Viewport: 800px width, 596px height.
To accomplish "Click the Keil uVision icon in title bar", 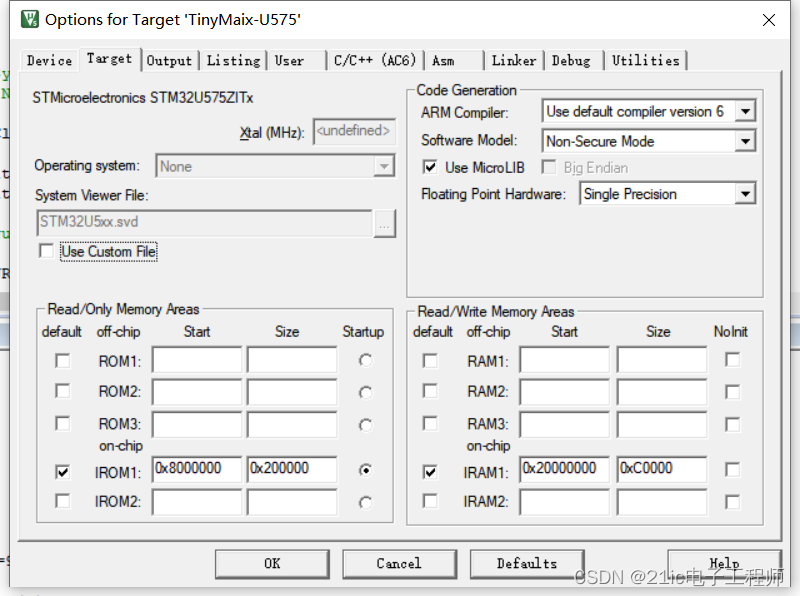I will click(30, 19).
